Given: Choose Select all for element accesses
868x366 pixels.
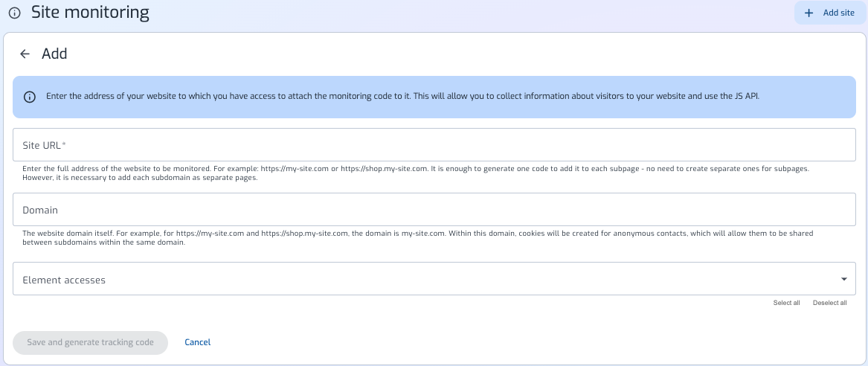Looking at the screenshot, I should (x=786, y=303).
